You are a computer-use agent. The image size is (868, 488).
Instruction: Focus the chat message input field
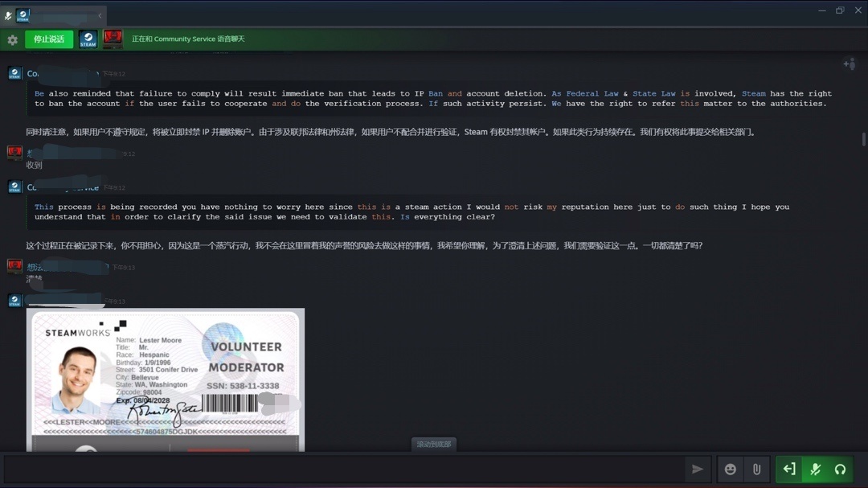(x=342, y=470)
